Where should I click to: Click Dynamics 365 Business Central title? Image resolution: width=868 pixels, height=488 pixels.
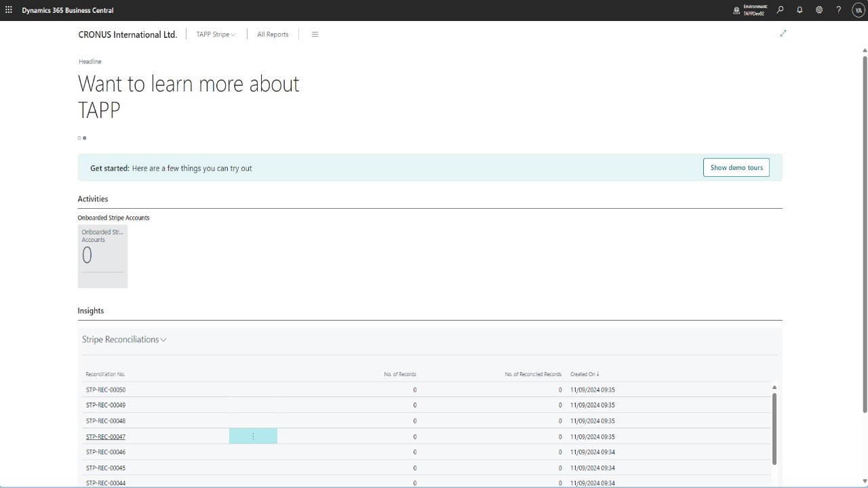[x=68, y=10]
